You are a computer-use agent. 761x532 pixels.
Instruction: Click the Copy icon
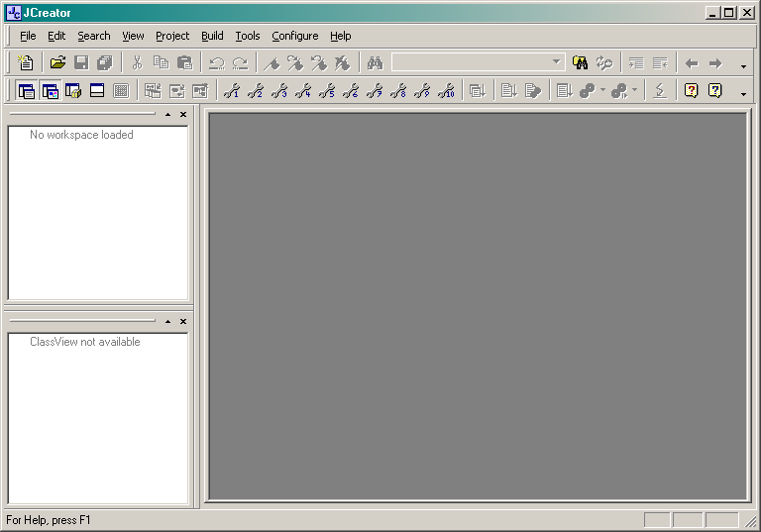coord(162,63)
